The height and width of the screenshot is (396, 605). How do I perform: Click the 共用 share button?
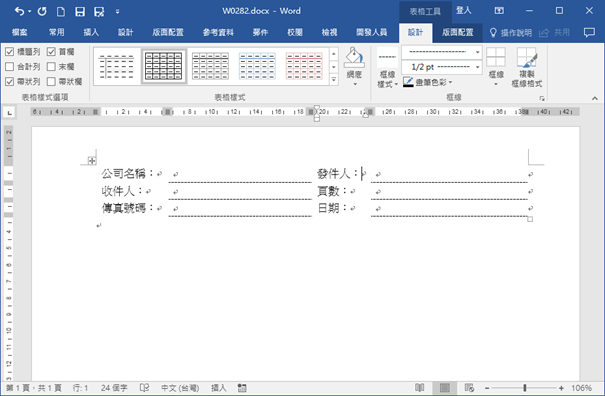554,32
